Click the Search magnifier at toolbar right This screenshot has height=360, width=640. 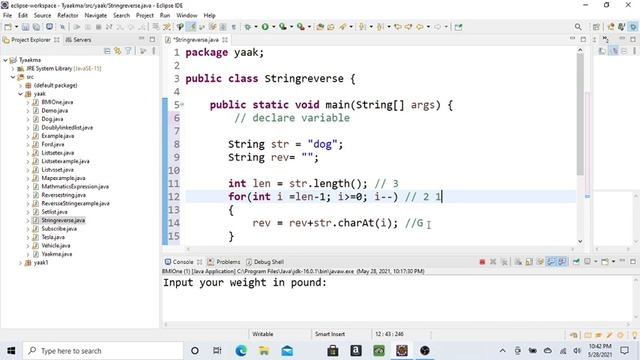pyautogui.click(x=578, y=27)
